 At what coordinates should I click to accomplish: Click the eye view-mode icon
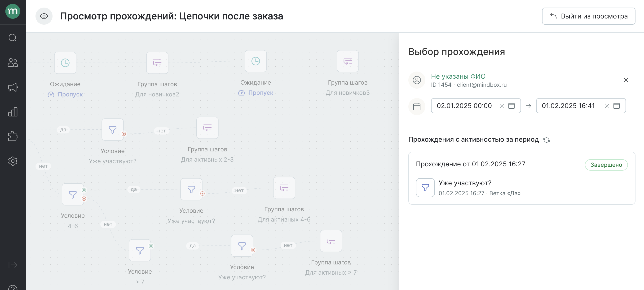point(44,16)
